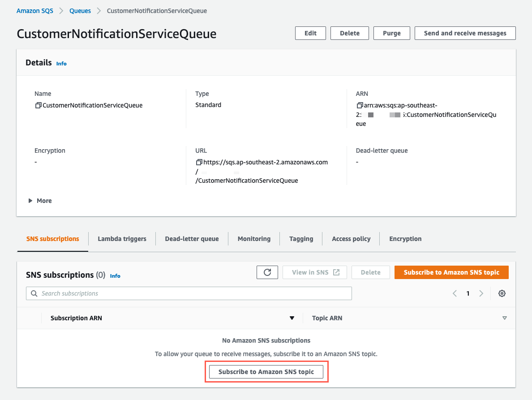The height and width of the screenshot is (400, 532).
Task: Select the queue URL text ending CustomerNotificationServiceQueue
Action: click(262, 171)
